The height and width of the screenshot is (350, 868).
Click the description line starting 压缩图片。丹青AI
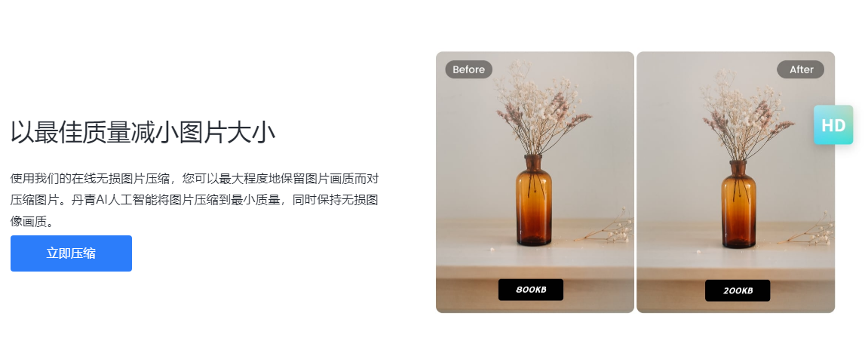[195, 200]
